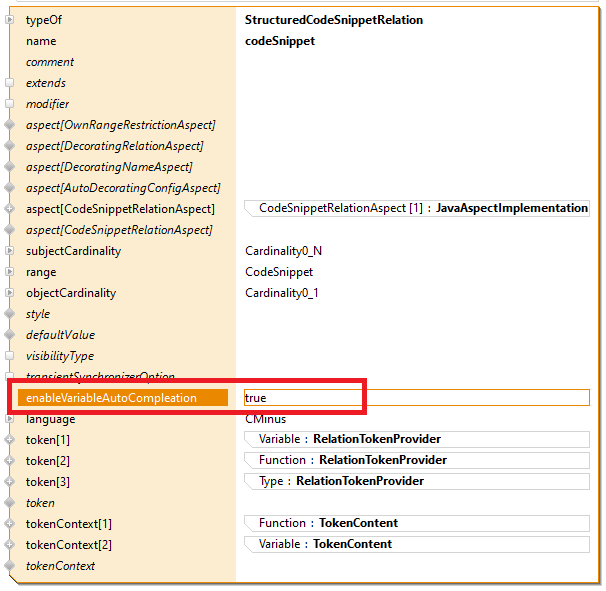606x591 pixels.
Task: Click the diamond icon next to defaultValue
Action: pos(10,335)
